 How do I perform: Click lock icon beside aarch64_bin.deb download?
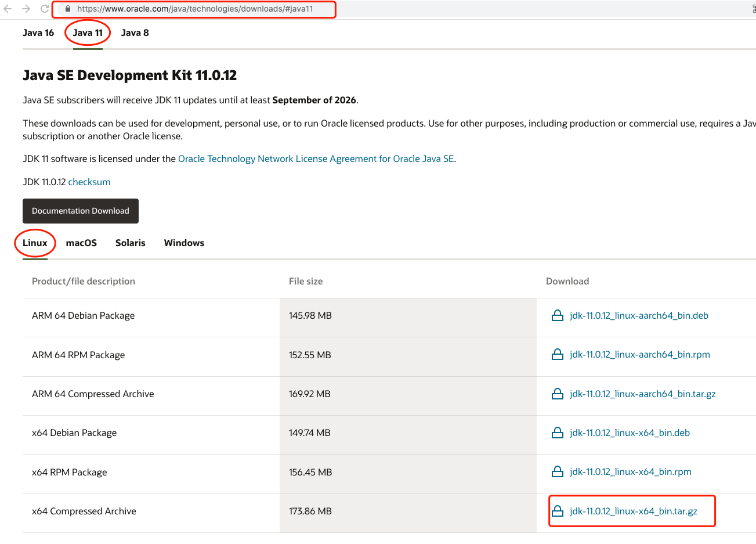(x=558, y=316)
